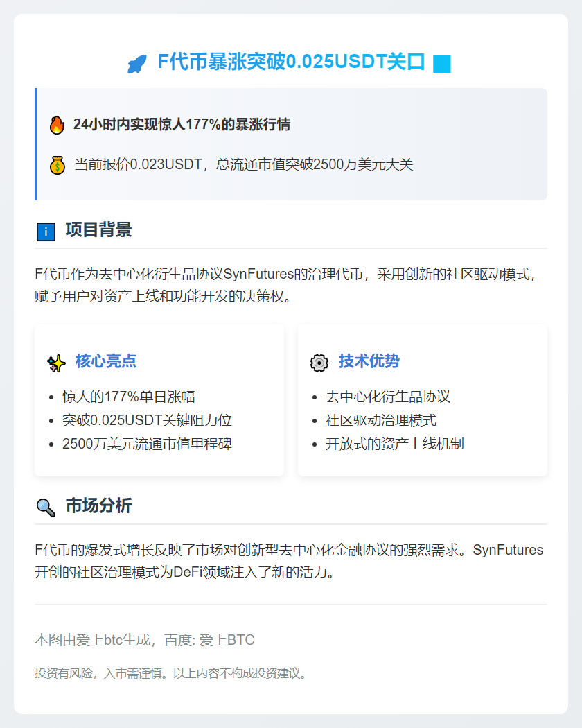Click the magnifier icon beside 市场分析
This screenshot has height=728, width=582.
(46, 508)
